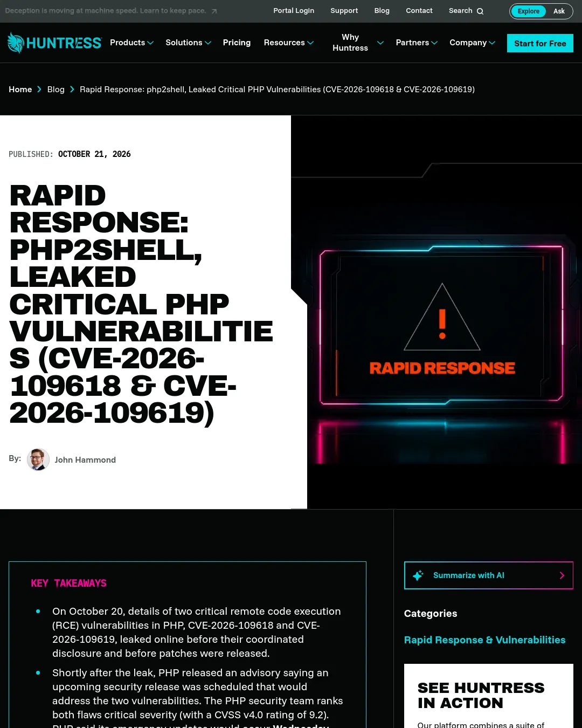Click the breadcrumb chevron after Blog
Image resolution: width=582 pixels, height=728 pixels.
(x=72, y=90)
